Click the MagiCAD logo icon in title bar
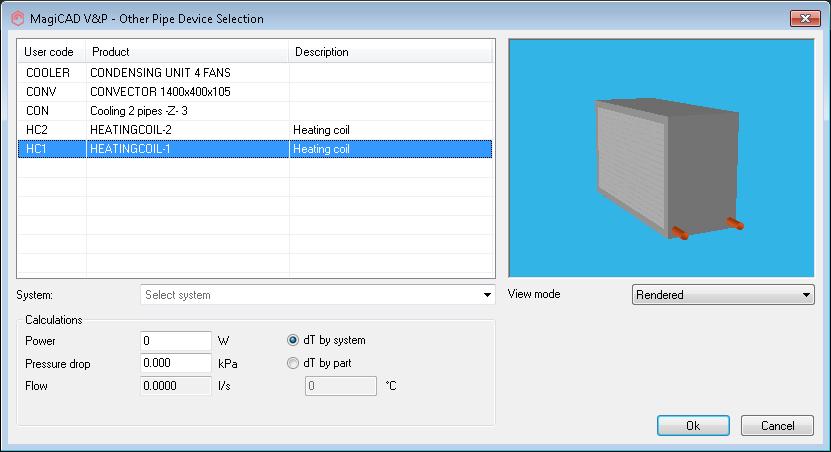831x452 pixels. pos(17,19)
